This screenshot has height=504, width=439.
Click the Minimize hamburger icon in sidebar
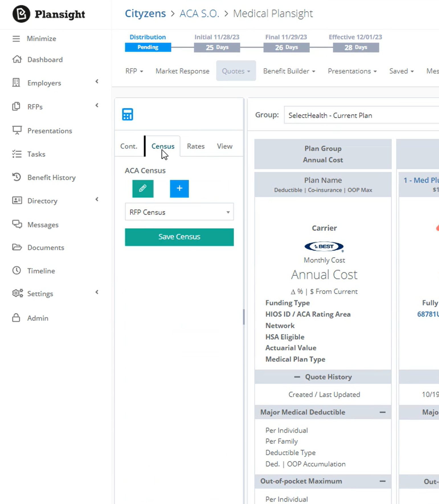pyautogui.click(x=16, y=38)
